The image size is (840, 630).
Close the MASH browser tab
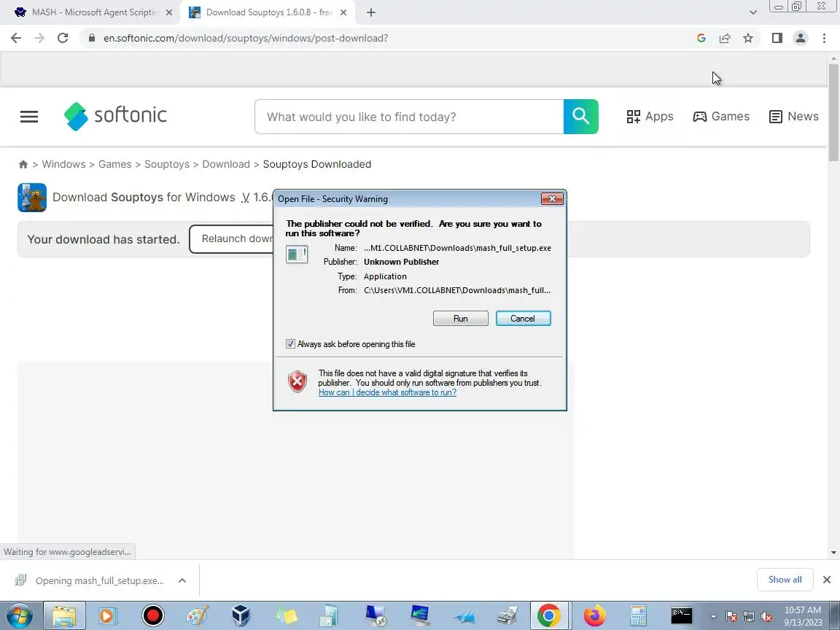click(169, 12)
